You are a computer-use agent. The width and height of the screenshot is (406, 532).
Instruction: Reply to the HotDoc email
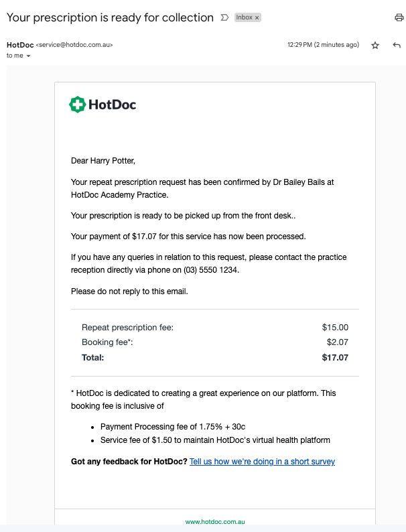397,46
